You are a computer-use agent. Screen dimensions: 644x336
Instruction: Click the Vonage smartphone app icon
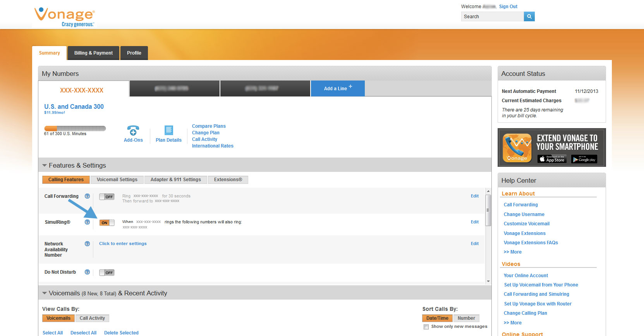point(517,148)
